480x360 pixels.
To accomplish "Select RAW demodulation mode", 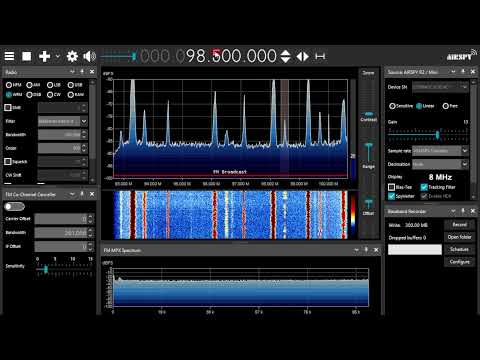I will pyautogui.click(x=76, y=95).
